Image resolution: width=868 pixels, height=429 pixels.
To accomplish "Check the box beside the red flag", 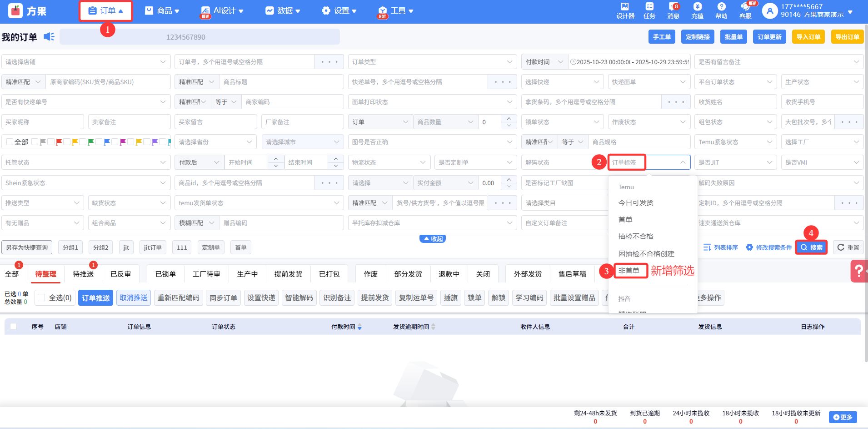I will pos(51,142).
